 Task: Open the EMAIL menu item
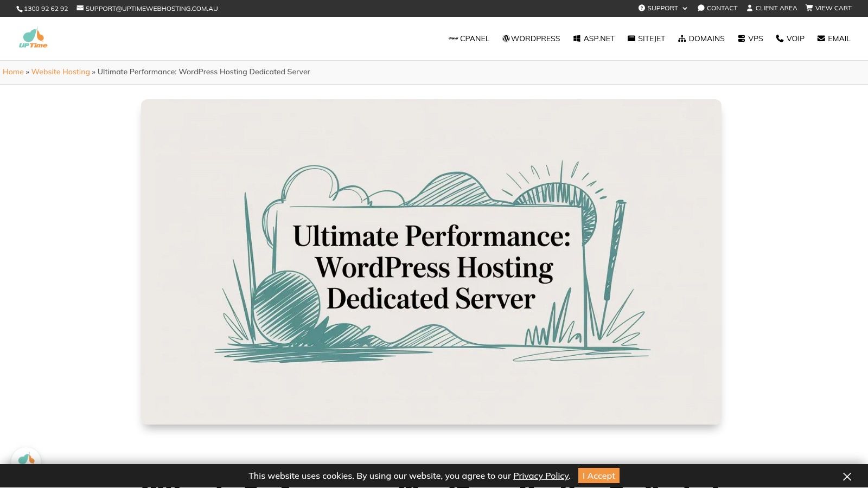pos(834,38)
